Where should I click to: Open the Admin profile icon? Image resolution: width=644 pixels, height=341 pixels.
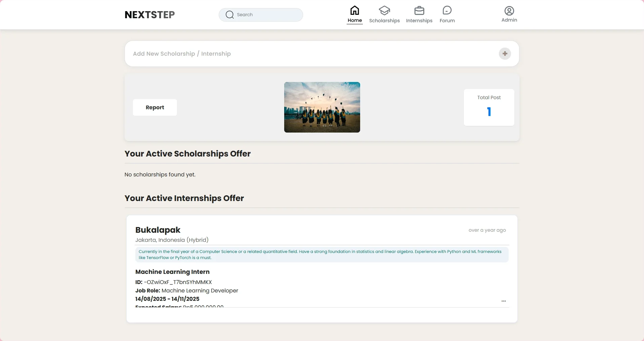(x=509, y=11)
